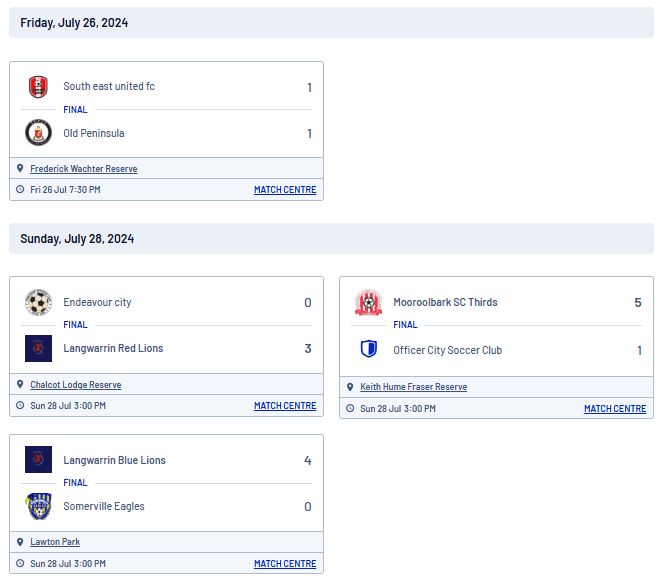Click the South east united fc team logo
The image size is (665, 581).
coord(38,87)
